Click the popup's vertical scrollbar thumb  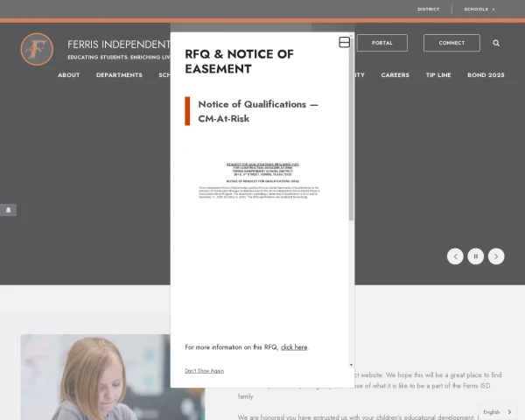[351, 129]
